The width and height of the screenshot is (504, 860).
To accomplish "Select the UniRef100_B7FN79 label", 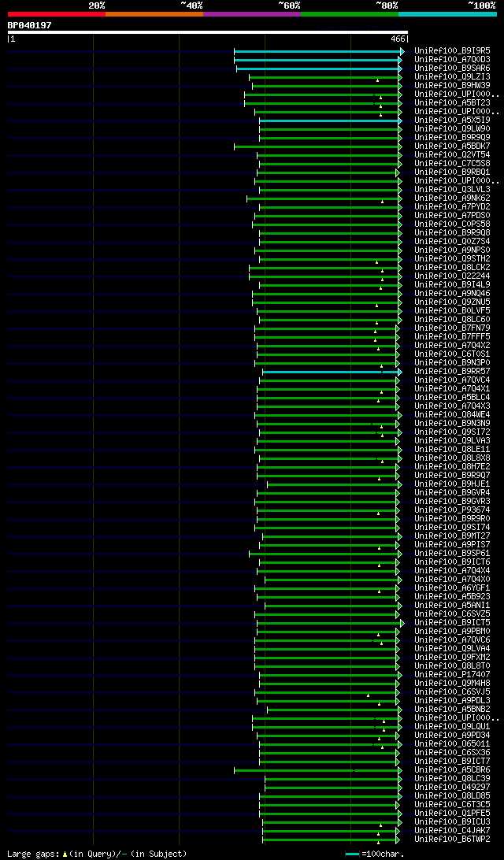I will coord(453,328).
